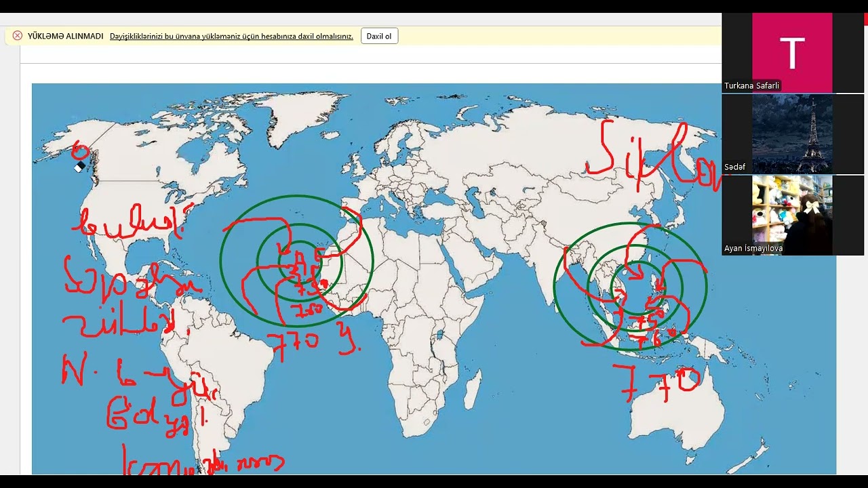Open the sign-in required link in notification bar
The height and width of the screenshot is (488, 868).
(x=231, y=37)
